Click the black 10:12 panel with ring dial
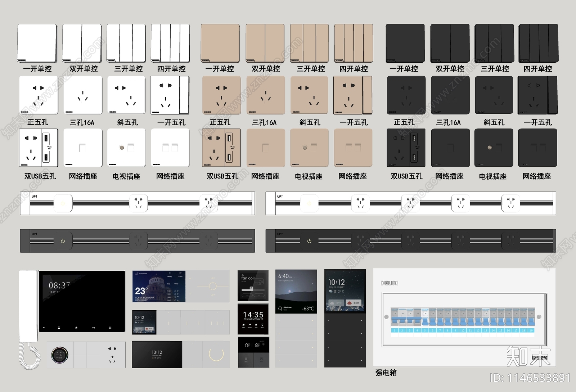 [181, 355]
